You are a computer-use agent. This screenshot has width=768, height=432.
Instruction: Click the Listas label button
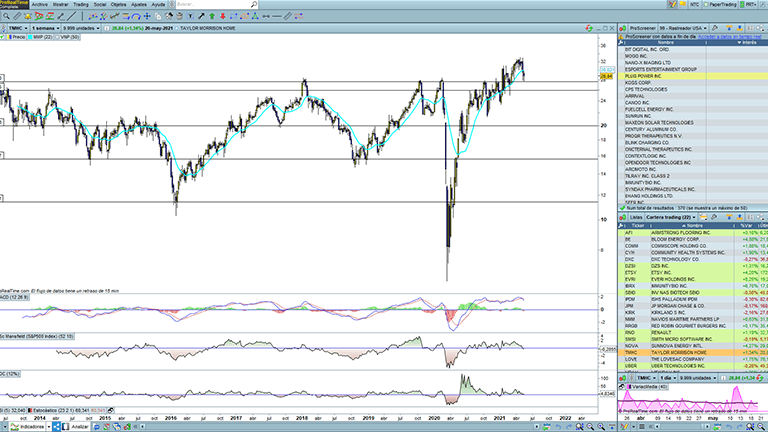[636, 217]
